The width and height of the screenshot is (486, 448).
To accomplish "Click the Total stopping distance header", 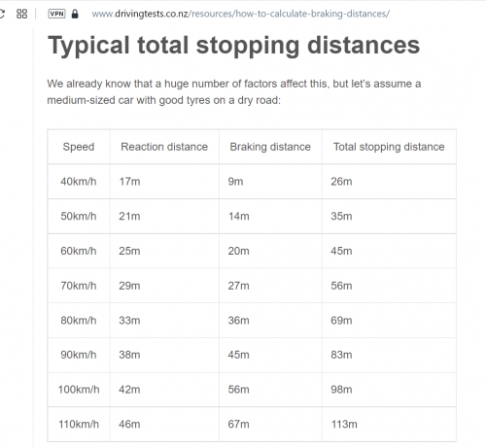I will [389, 147].
